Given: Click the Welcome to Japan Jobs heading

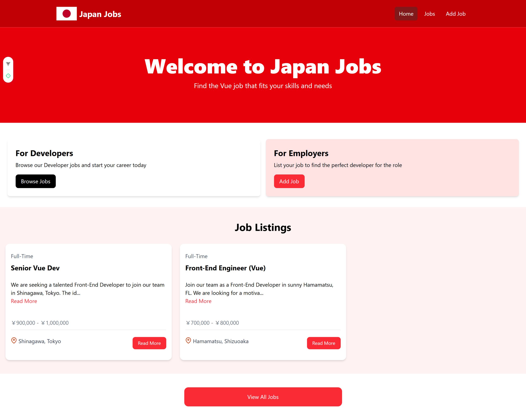Looking at the screenshot, I should 263,67.
